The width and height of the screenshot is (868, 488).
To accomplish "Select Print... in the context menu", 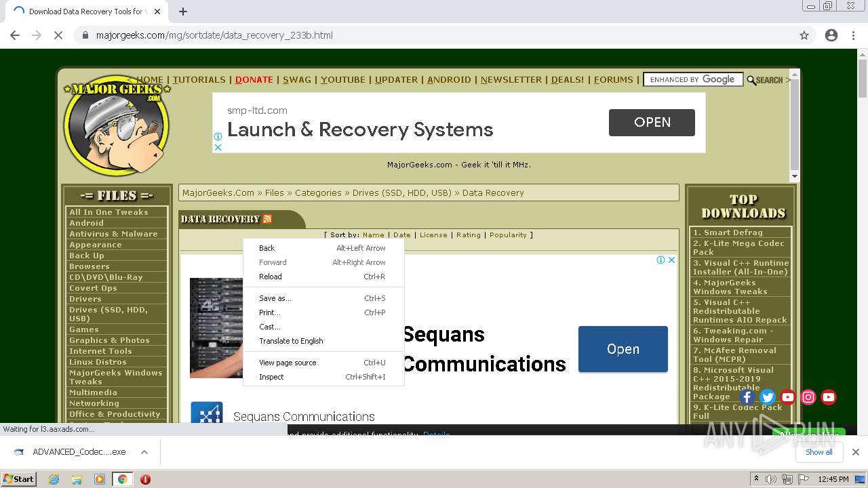I will pos(323,312).
